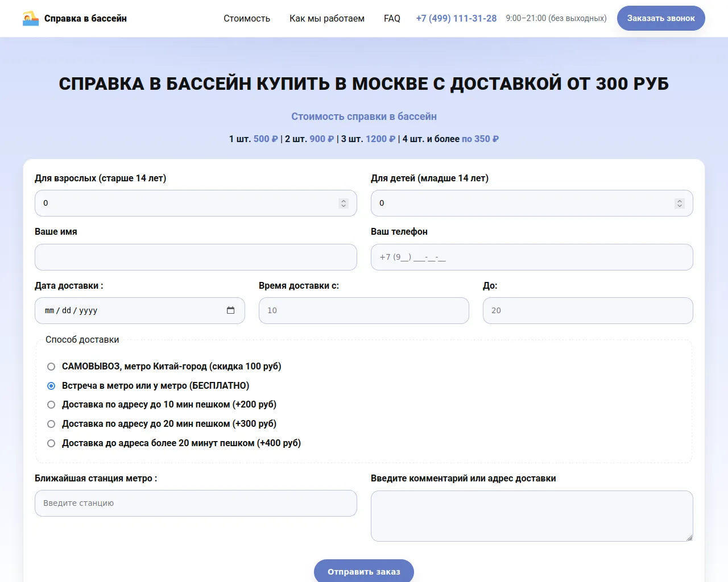The width and height of the screenshot is (728, 582).
Task: Click adults quantity spinner arrows
Action: coord(343,203)
